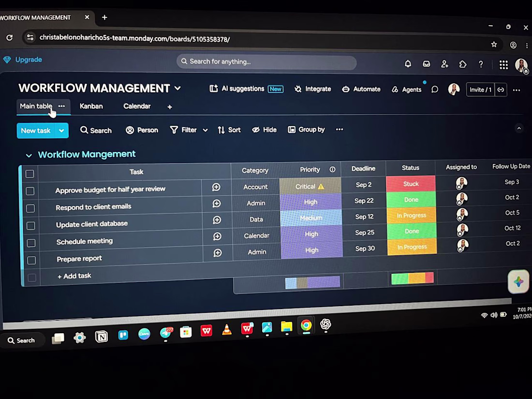Tick the Prepare report row checkbox

[31, 260]
